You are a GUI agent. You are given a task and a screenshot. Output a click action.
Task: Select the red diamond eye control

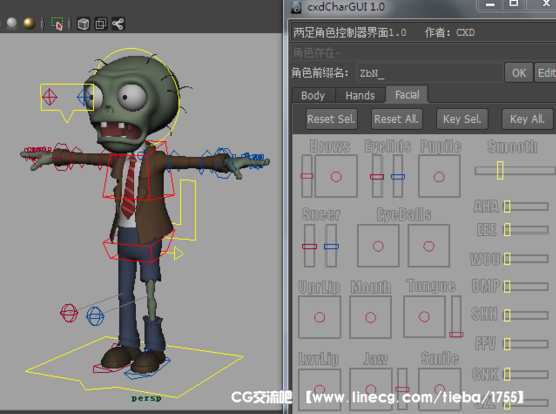[49, 97]
